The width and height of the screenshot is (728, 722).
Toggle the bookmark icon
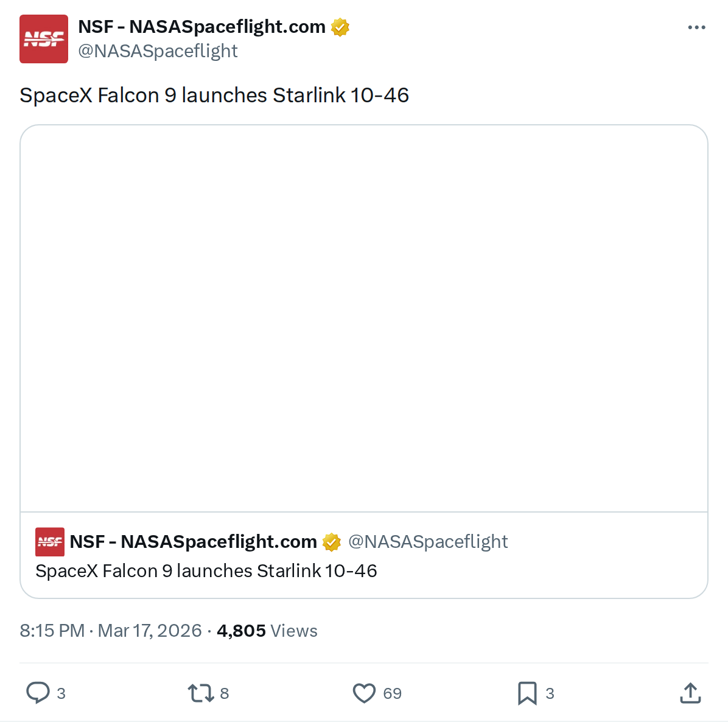click(527, 693)
